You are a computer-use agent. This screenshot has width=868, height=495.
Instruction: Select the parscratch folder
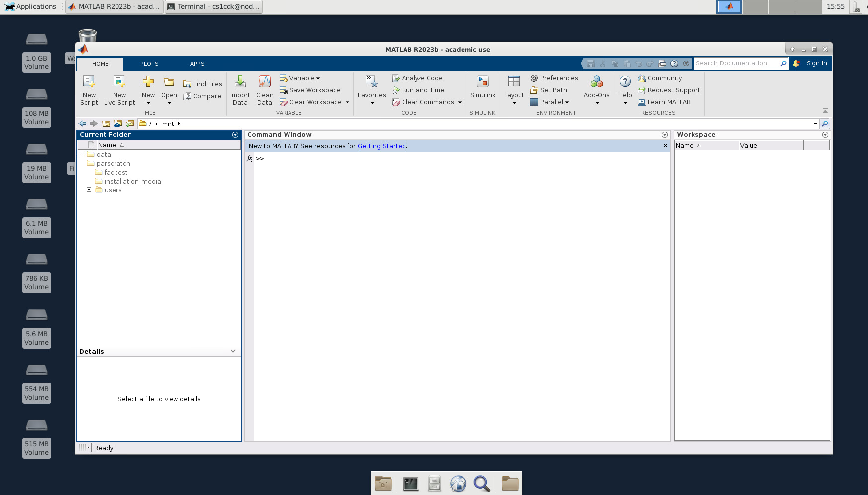coord(114,163)
